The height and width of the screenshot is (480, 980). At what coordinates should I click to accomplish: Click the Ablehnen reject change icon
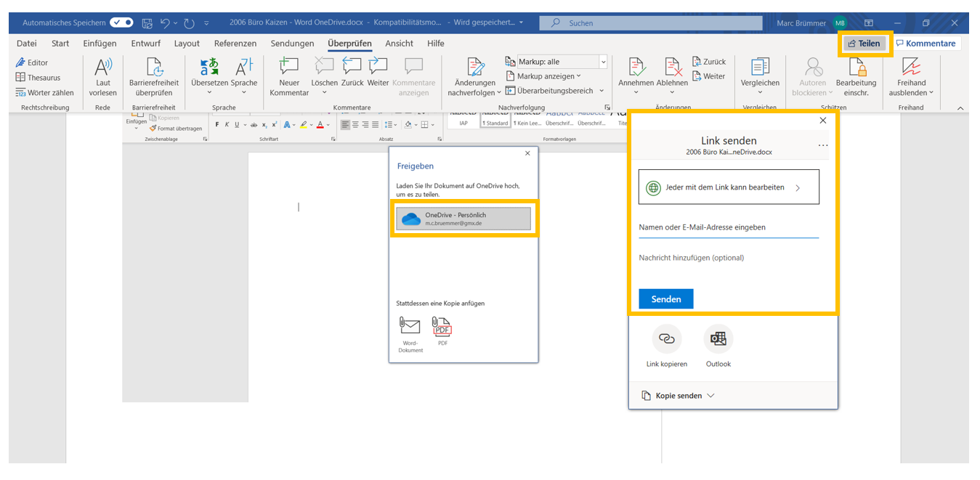672,68
